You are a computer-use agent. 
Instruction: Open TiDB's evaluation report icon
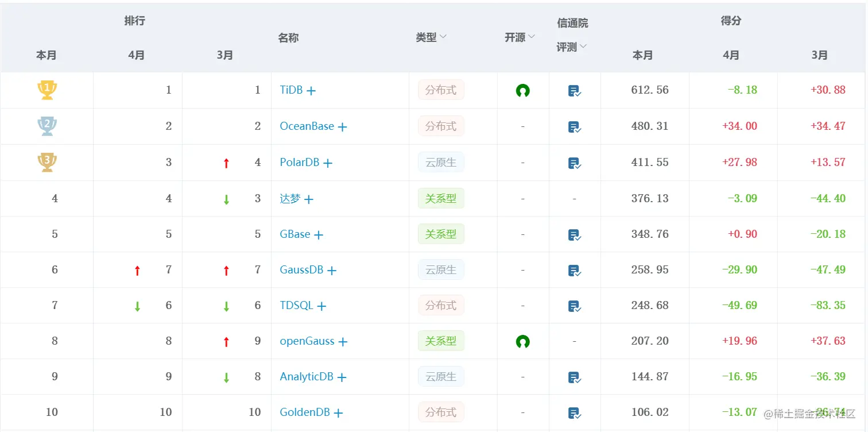(575, 90)
